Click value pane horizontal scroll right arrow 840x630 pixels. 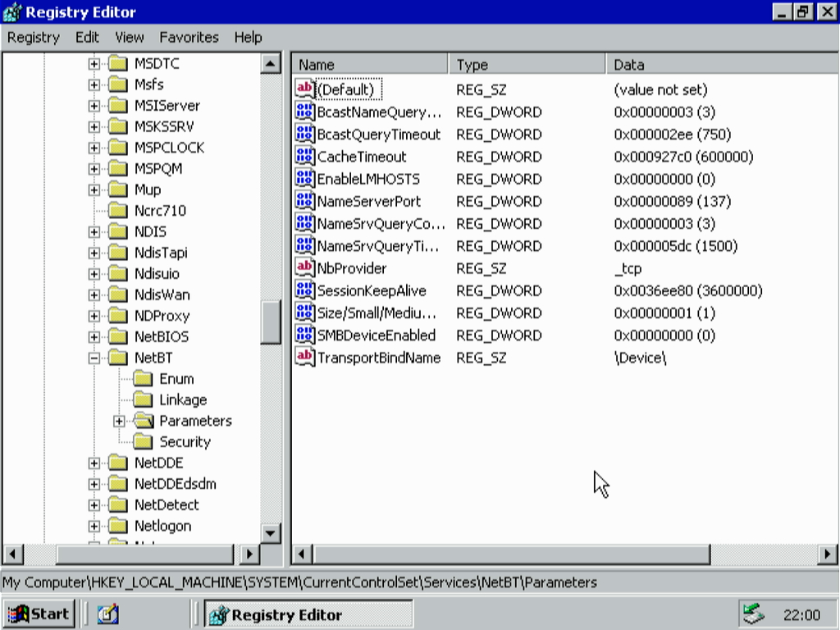[828, 554]
